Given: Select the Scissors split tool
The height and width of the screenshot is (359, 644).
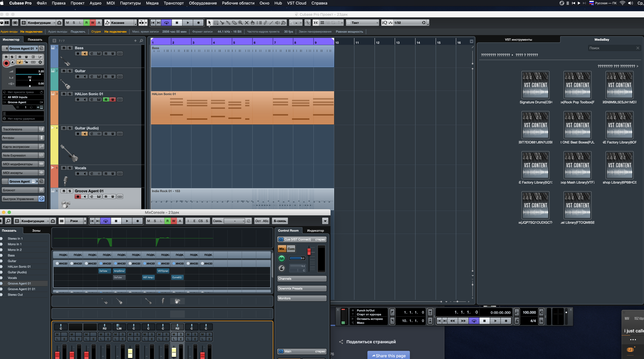Looking at the screenshot, I should (222, 23).
